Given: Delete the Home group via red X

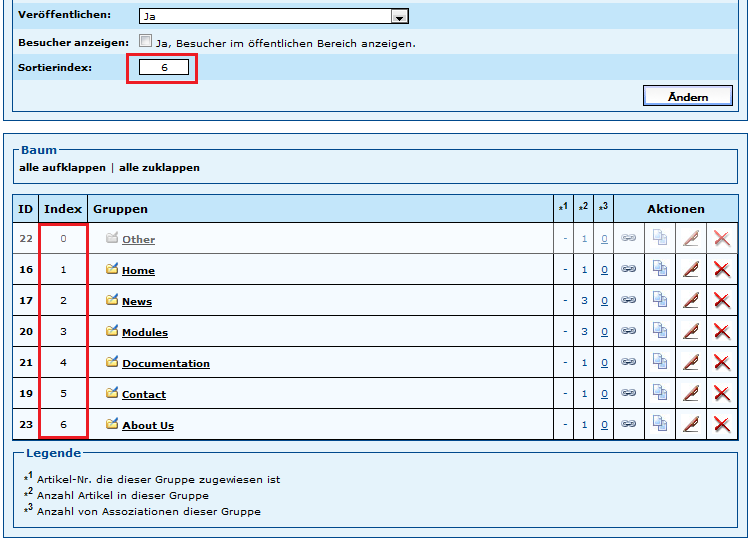Looking at the screenshot, I should tap(722, 269).
